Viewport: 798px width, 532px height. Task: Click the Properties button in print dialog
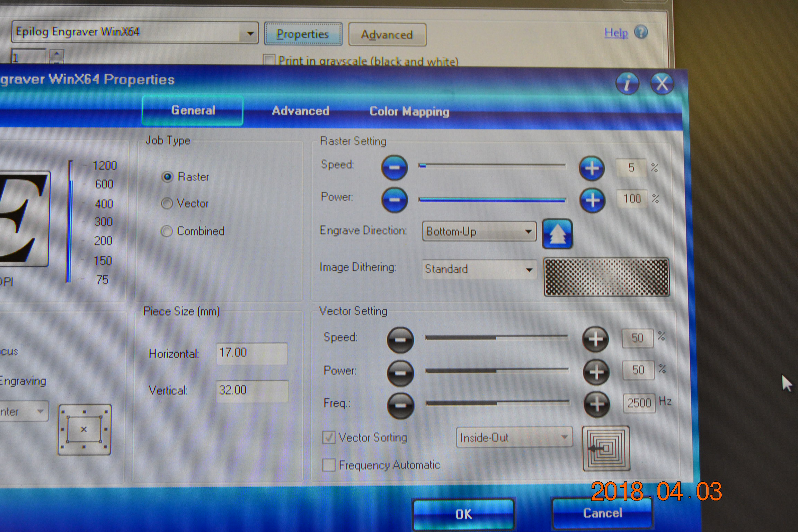[303, 34]
